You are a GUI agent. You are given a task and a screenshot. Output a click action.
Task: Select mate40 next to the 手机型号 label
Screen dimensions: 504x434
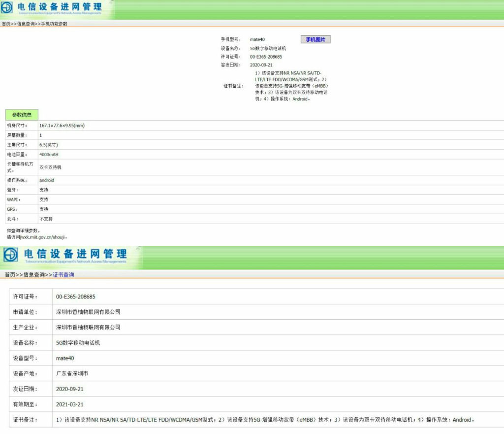tap(257, 39)
